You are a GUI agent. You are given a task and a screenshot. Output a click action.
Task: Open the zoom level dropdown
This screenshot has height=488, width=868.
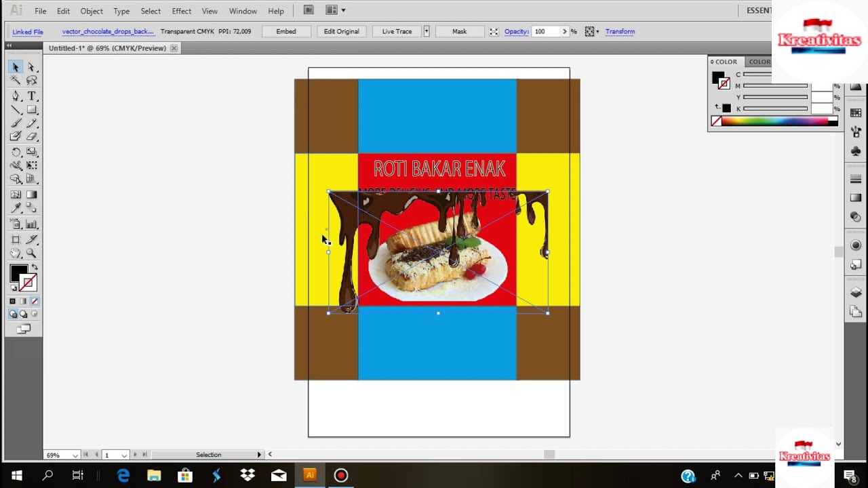coord(75,455)
